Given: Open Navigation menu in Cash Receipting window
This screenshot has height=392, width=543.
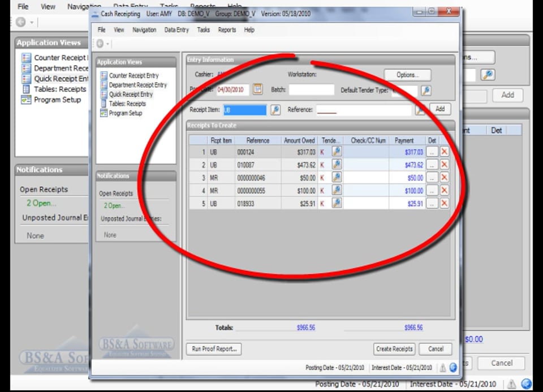Looking at the screenshot, I should 144,30.
